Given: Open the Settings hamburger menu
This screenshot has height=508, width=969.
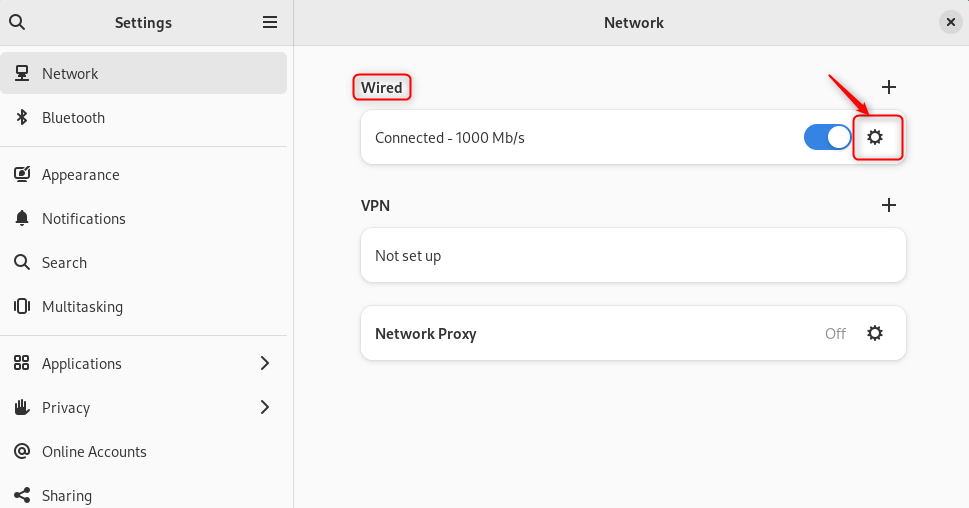Looking at the screenshot, I should [269, 22].
